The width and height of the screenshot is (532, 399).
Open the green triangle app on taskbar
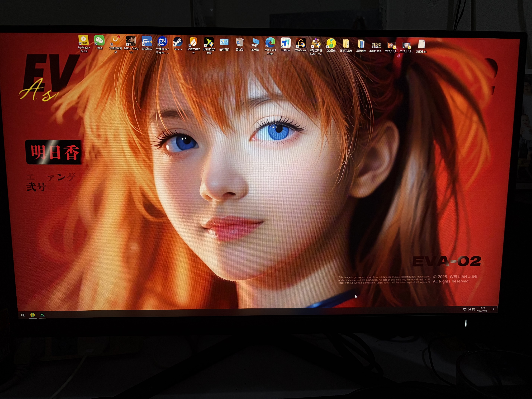42,315
